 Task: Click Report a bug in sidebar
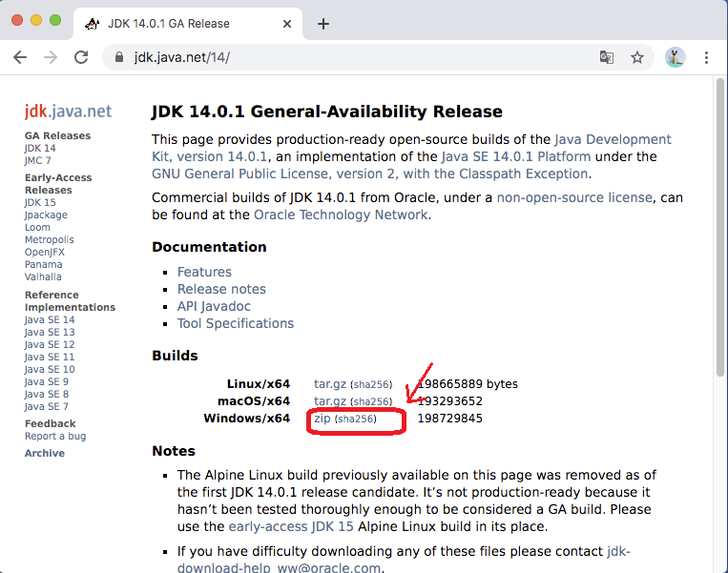pos(55,436)
